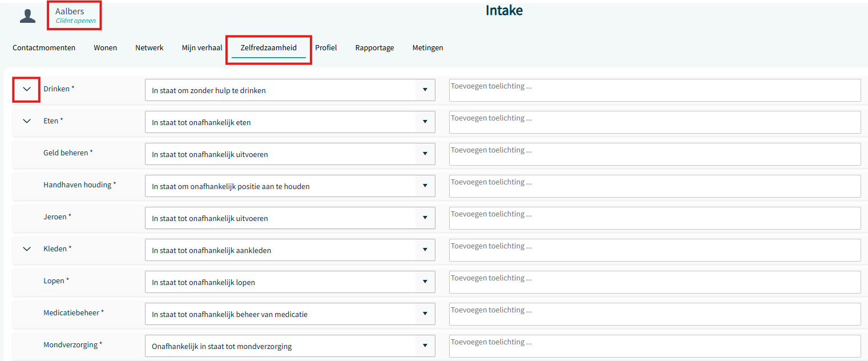The width and height of the screenshot is (868, 361).
Task: Click the Drinken toelichting text field
Action: [655, 90]
